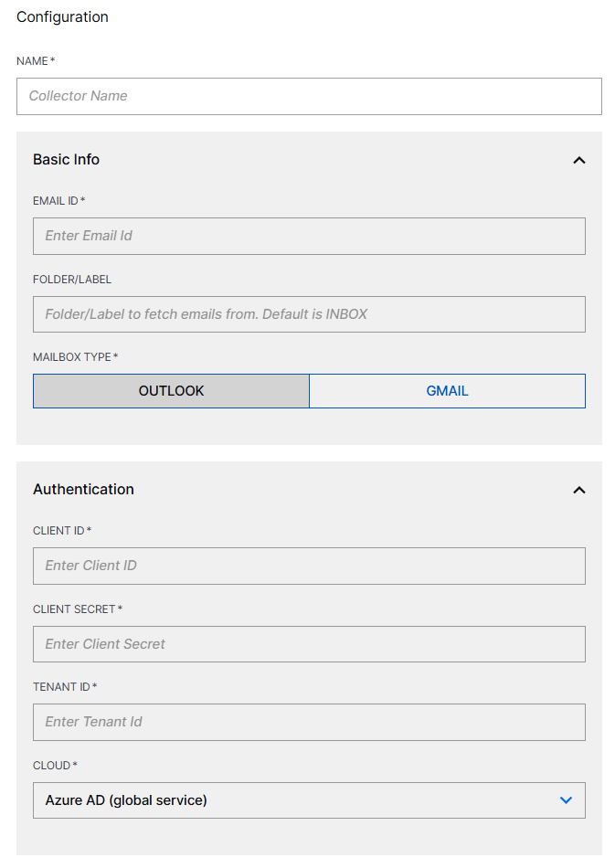
Task: Select GMAIL as the mailbox type
Action: 447,390
